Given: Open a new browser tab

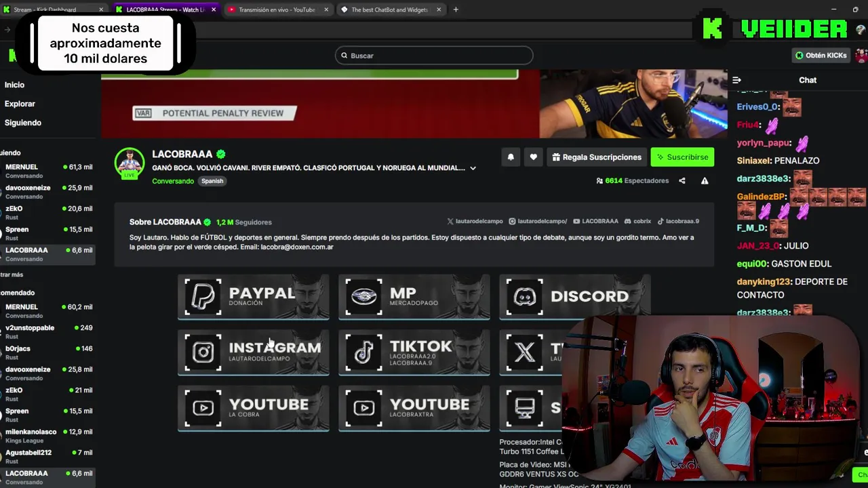Looking at the screenshot, I should (x=456, y=9).
